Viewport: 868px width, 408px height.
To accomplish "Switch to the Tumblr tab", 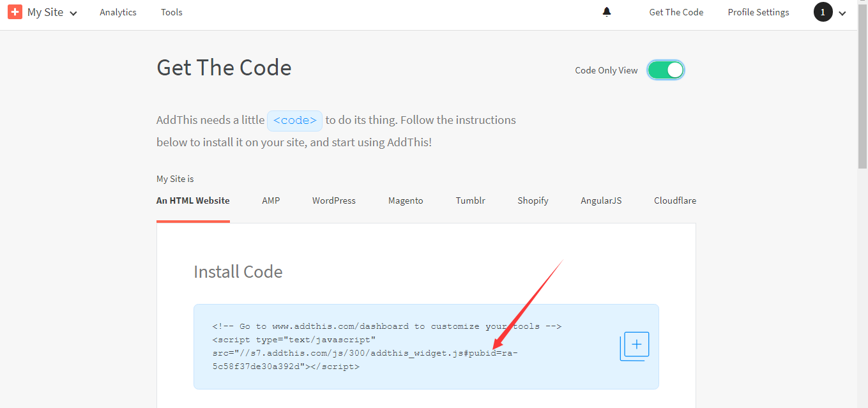I will [x=471, y=200].
